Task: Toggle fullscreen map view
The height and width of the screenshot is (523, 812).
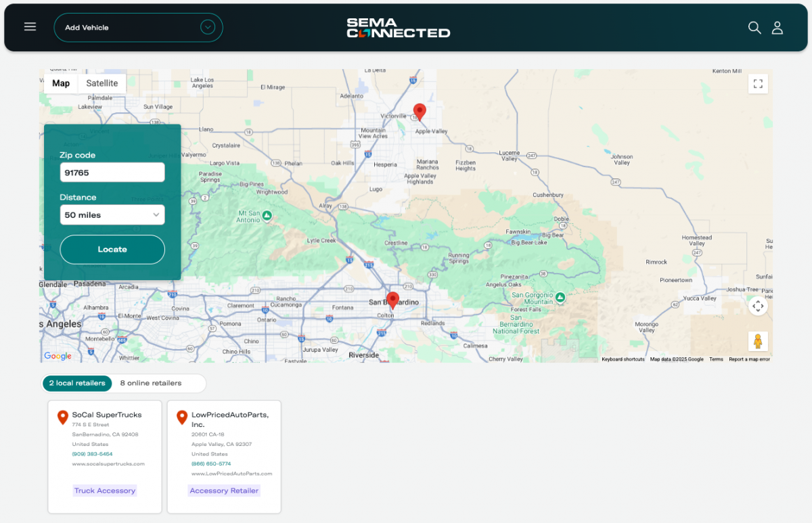Action: pyautogui.click(x=758, y=84)
